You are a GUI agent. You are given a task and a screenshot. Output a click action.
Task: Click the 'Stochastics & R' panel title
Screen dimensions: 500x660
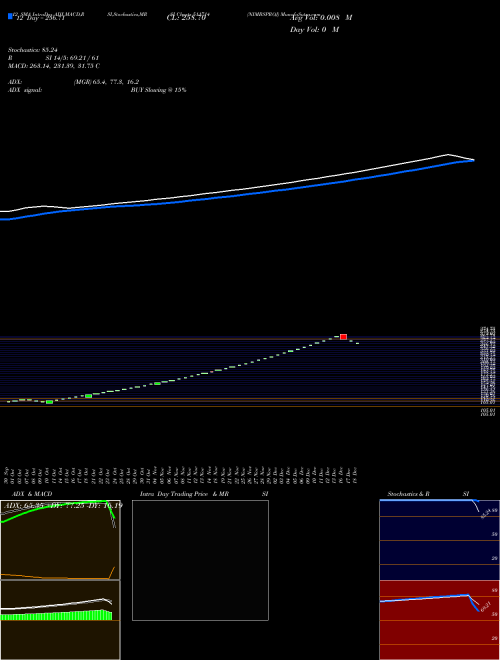[x=408, y=494]
